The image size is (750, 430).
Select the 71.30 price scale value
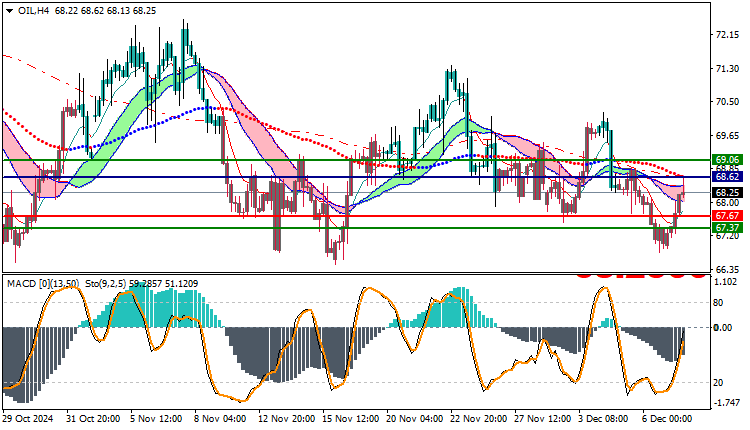coord(727,69)
